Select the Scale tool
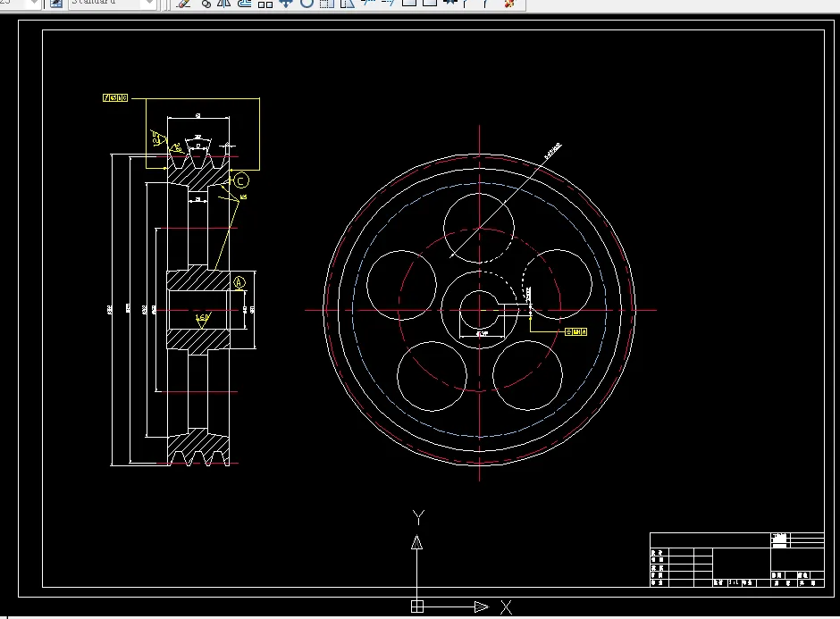840x619 pixels. (x=327, y=4)
